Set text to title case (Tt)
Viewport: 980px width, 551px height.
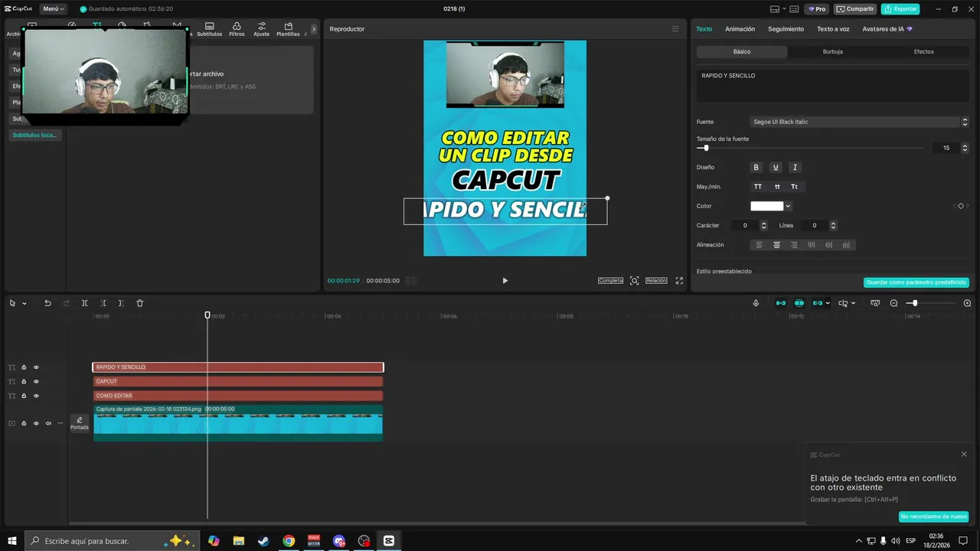[x=795, y=187]
